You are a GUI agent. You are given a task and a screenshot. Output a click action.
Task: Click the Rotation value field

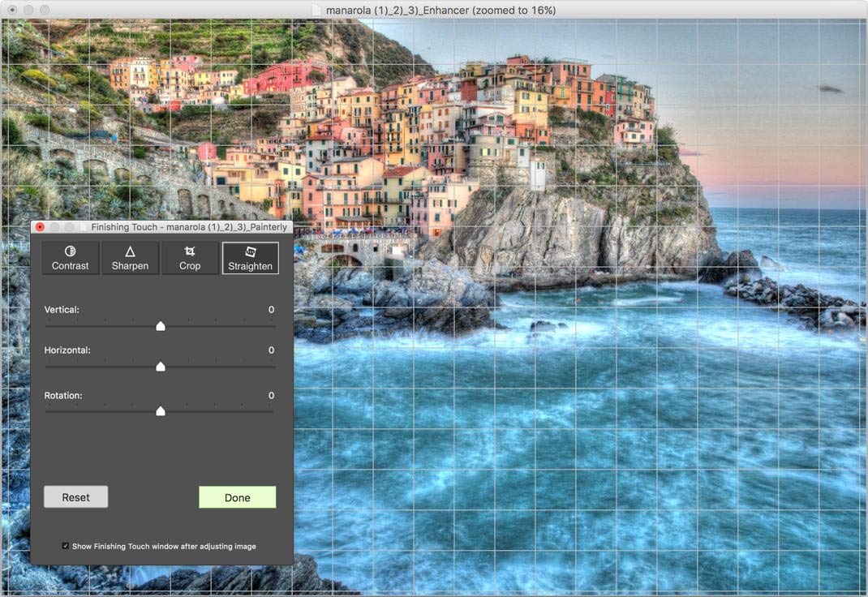point(271,396)
